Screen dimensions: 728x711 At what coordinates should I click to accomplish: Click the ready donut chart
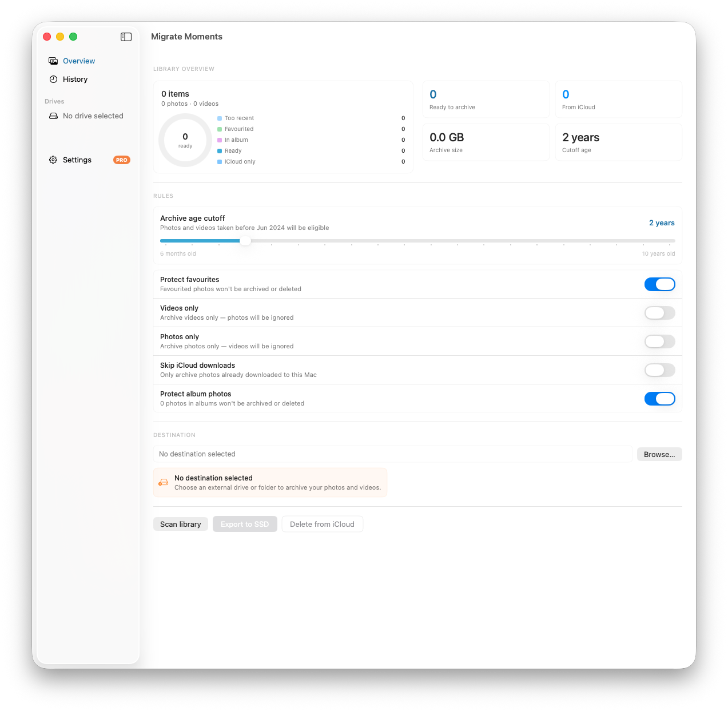[x=185, y=140]
